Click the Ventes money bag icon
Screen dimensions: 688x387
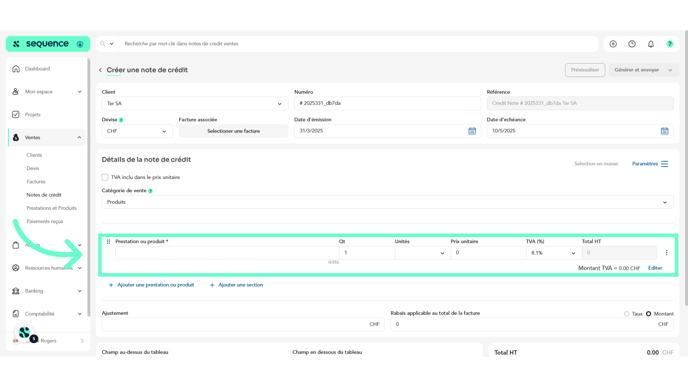(16, 137)
